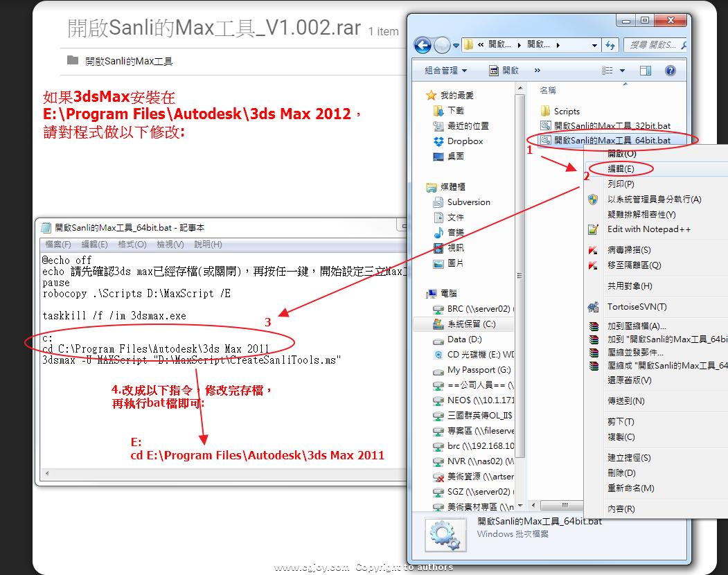
Task: Click 加到壓縮檔(A)... WinRAR entry
Action: (x=637, y=326)
